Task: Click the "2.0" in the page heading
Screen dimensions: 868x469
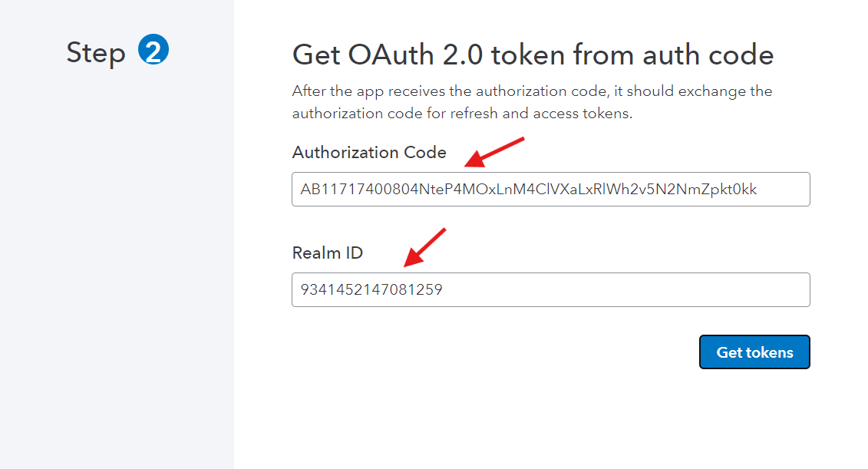Action: coord(463,54)
